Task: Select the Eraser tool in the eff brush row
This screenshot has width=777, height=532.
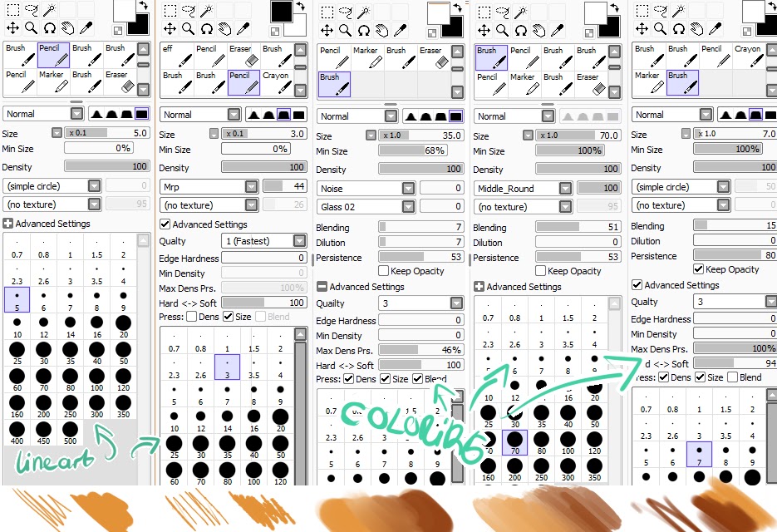Action: 243,56
